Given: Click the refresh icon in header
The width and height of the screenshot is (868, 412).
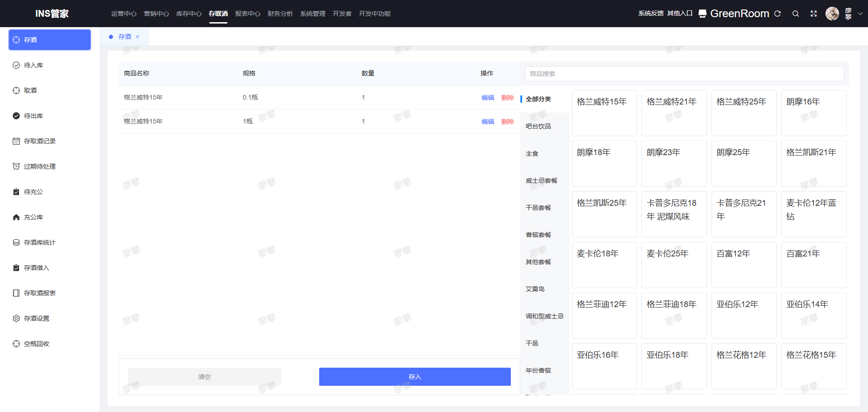Looking at the screenshot, I should tap(778, 14).
